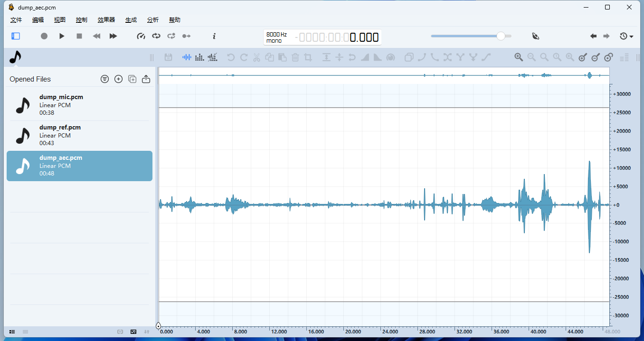The width and height of the screenshot is (644, 341).
Task: Toggle the sidebar panel icon
Action: [16, 36]
